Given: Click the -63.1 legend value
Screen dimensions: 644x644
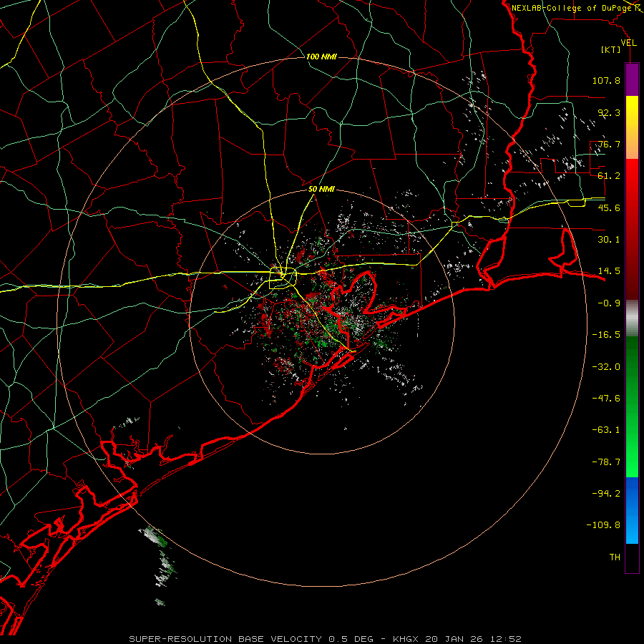Looking at the screenshot, I should pyautogui.click(x=606, y=430).
